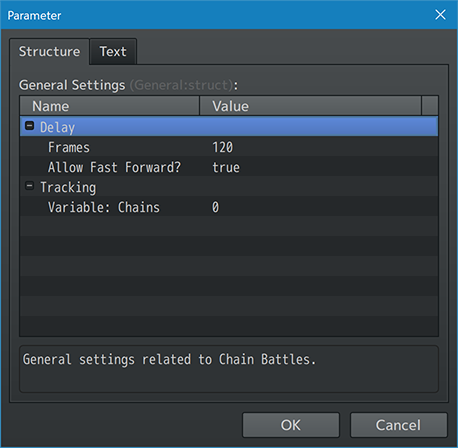Viewport: 458px width, 448px height.
Task: Select the Delay group row
Action: [229, 126]
